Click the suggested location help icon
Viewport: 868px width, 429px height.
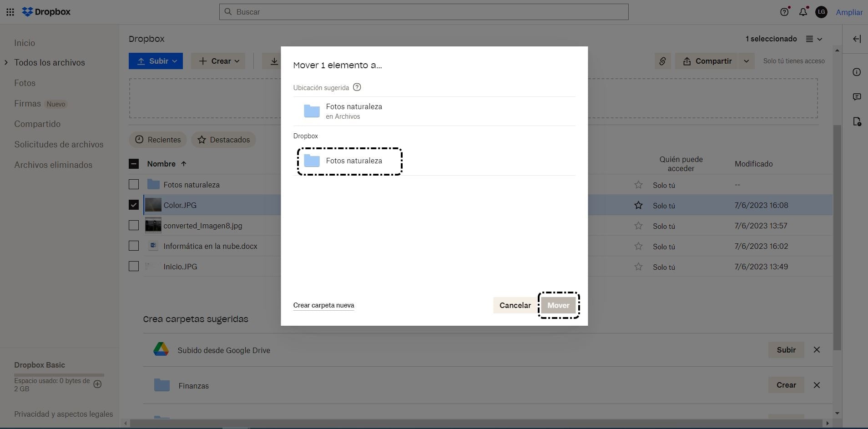point(357,87)
